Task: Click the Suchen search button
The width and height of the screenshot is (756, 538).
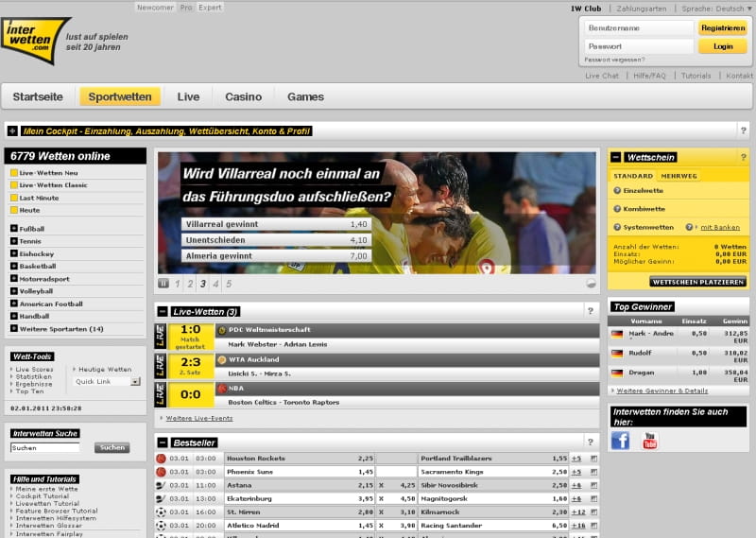Action: point(112,448)
